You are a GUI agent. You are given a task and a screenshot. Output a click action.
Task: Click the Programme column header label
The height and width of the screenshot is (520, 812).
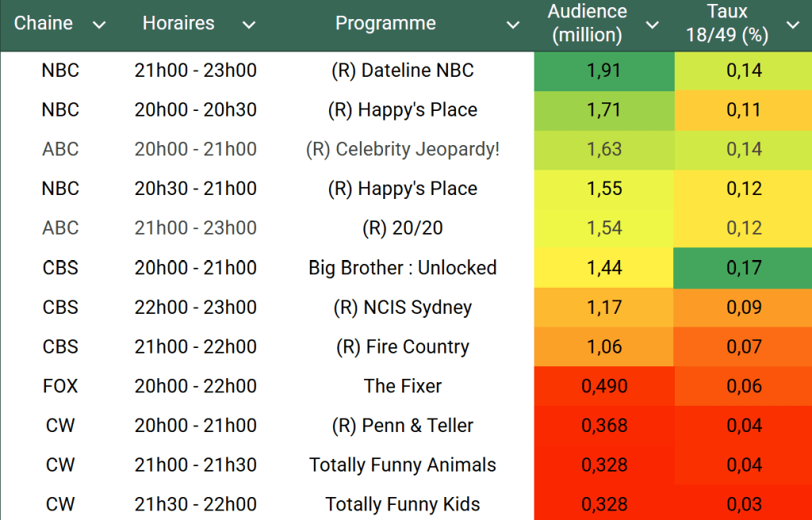click(x=385, y=24)
